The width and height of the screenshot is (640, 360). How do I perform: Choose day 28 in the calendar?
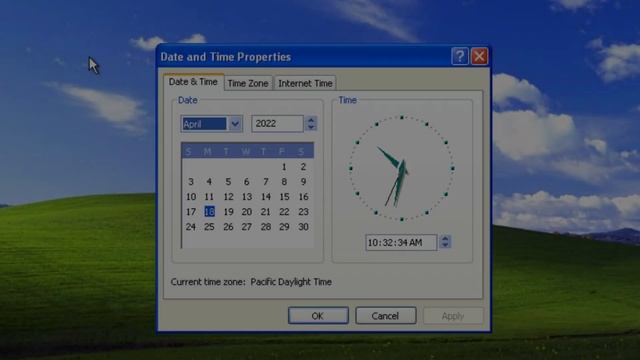tap(266, 227)
